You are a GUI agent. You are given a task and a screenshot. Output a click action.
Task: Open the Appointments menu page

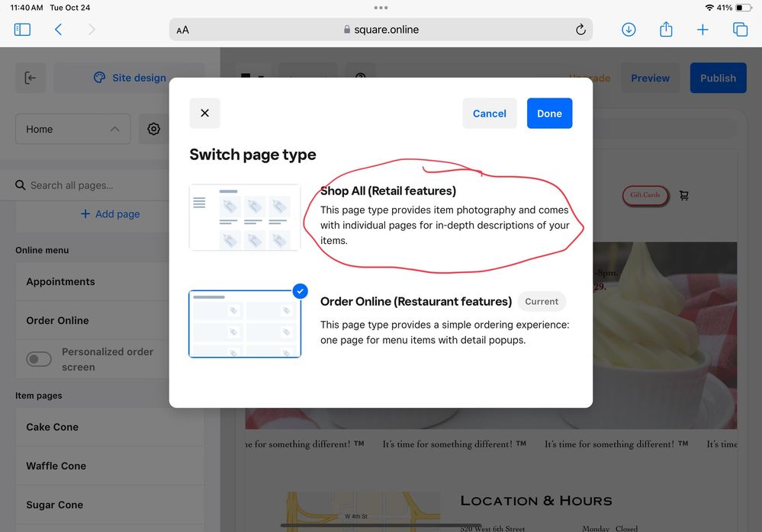coord(61,281)
